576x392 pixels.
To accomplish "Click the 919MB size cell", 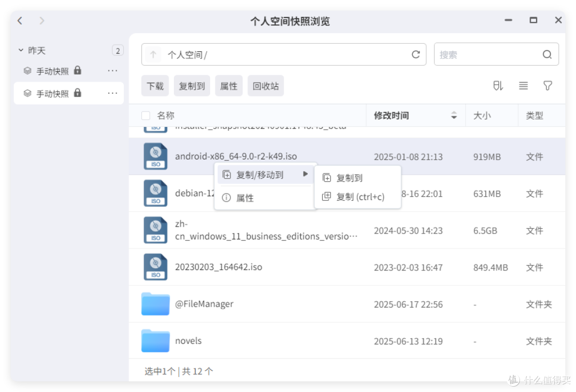I will coord(487,157).
